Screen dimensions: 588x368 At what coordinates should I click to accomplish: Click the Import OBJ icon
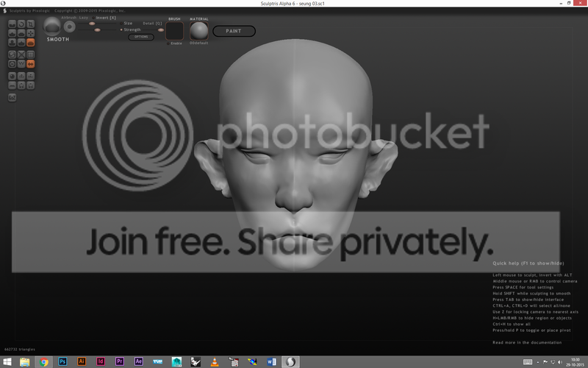(21, 77)
